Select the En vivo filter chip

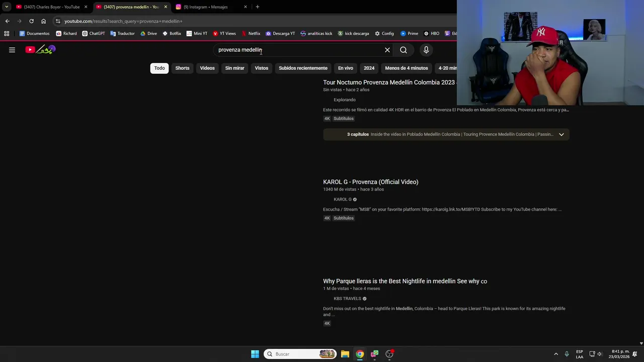tap(346, 68)
